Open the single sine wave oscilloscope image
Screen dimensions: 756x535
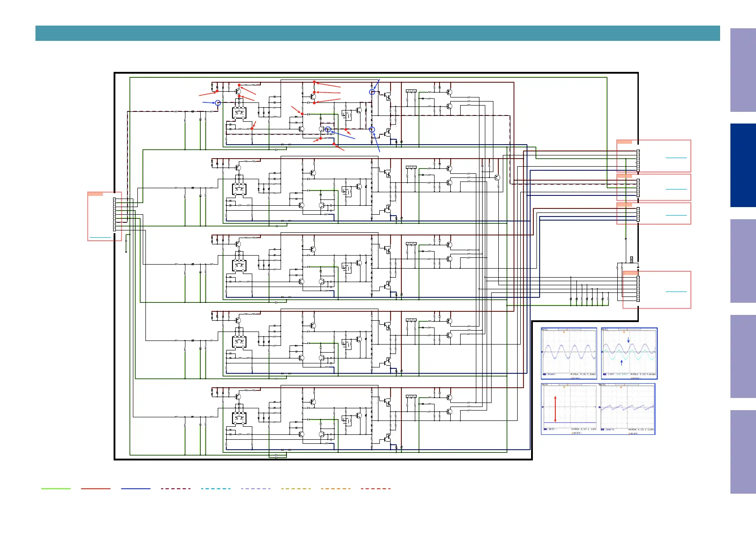[569, 354]
